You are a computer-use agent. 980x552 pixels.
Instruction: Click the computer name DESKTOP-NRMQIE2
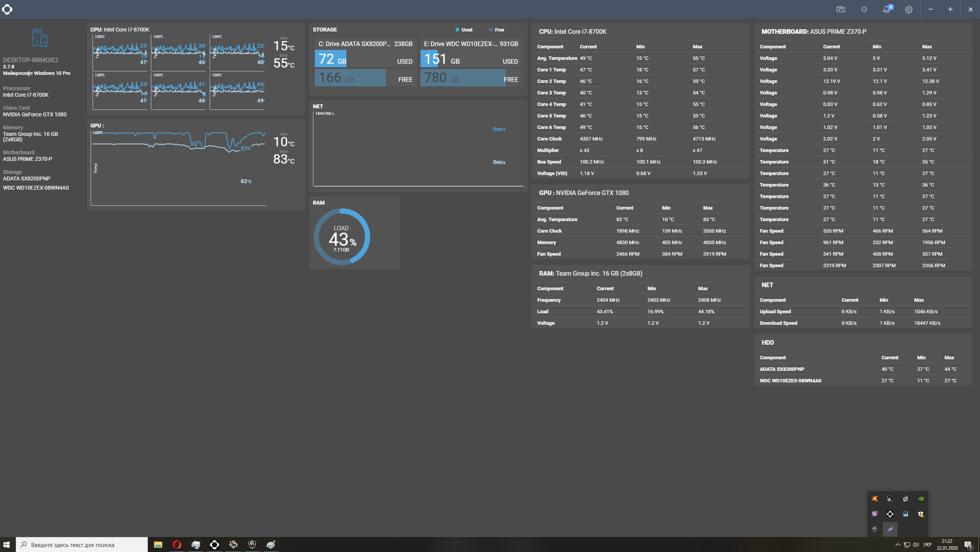click(x=31, y=60)
